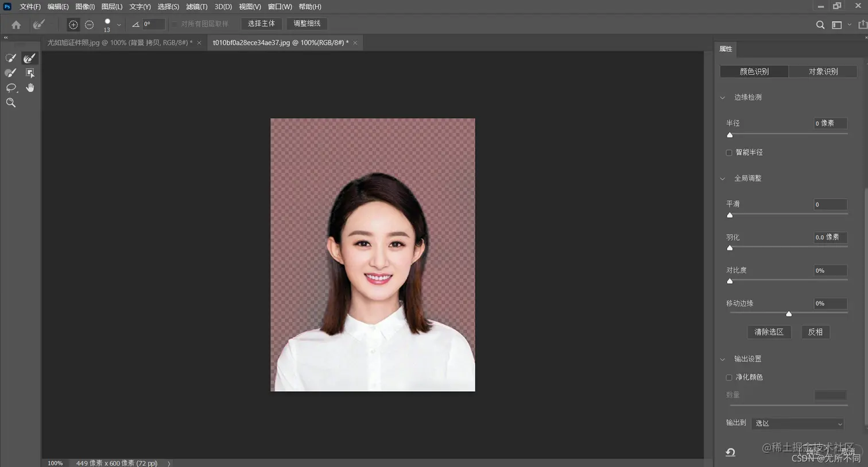The image size is (868, 467).
Task: Click the 选择主体 button
Action: [x=261, y=24]
